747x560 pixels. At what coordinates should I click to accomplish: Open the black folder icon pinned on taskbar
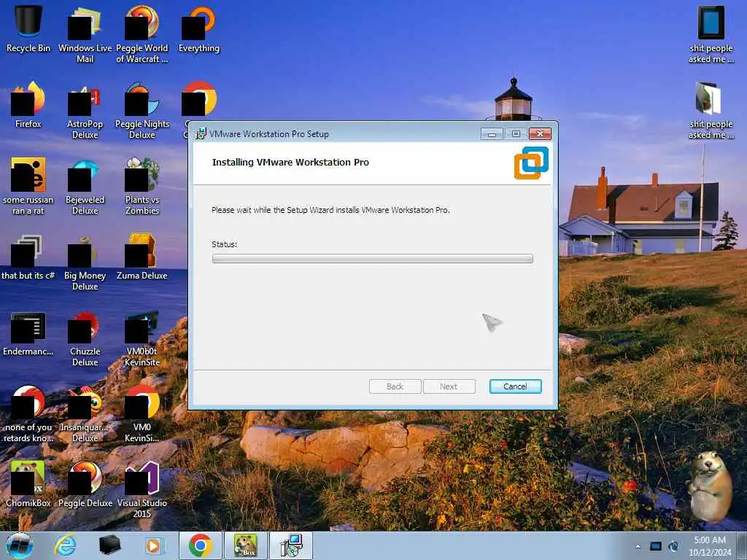point(109,545)
